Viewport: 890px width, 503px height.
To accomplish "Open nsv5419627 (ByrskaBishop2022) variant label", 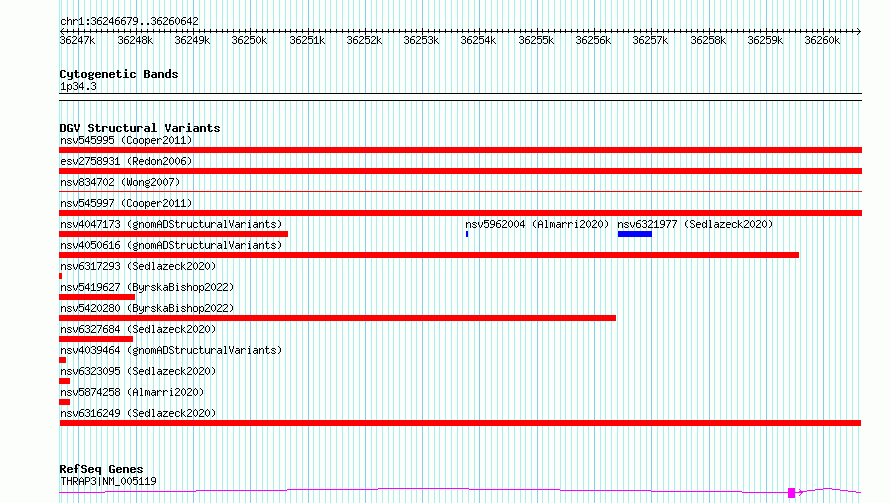I will pyautogui.click(x=147, y=287).
